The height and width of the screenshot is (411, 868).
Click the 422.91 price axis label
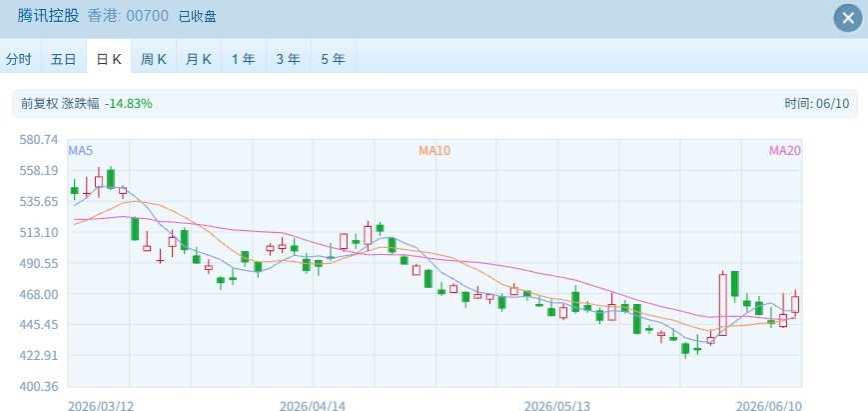39,356
